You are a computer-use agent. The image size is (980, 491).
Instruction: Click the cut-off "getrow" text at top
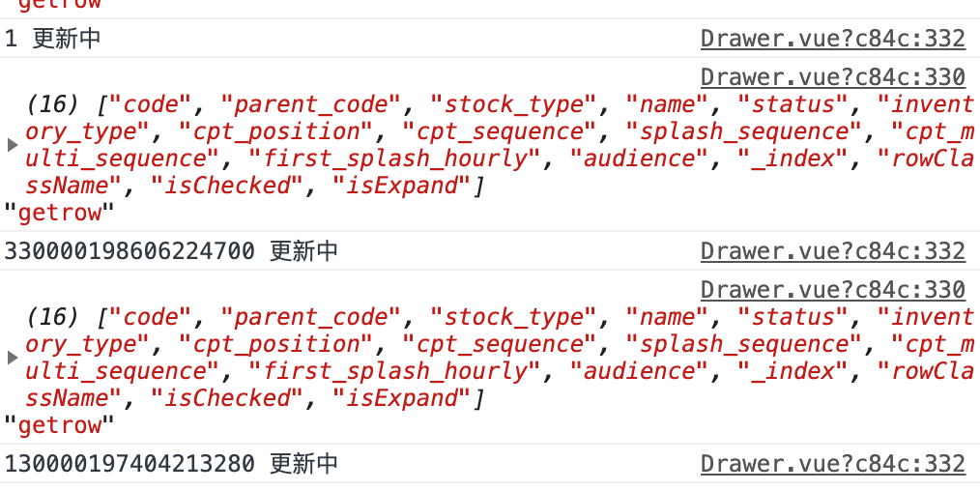59,4
